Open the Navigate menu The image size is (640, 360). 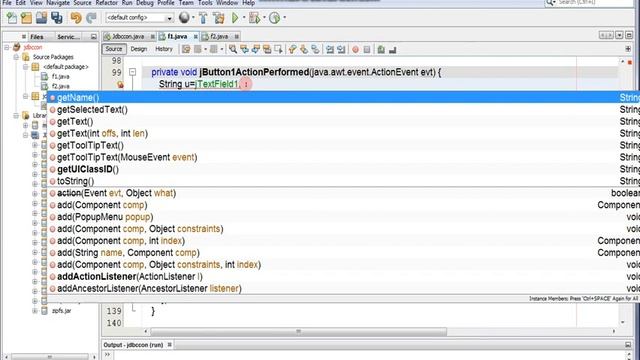pyautogui.click(x=58, y=3)
